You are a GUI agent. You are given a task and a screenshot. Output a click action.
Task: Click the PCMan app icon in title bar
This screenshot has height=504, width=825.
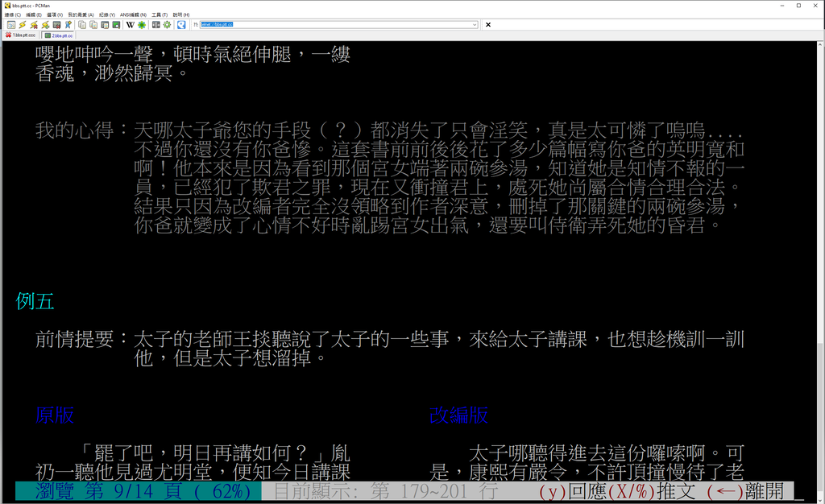[7, 6]
